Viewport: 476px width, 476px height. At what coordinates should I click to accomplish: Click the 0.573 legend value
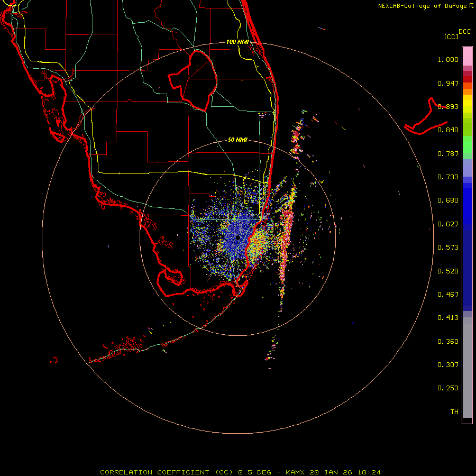tap(448, 248)
